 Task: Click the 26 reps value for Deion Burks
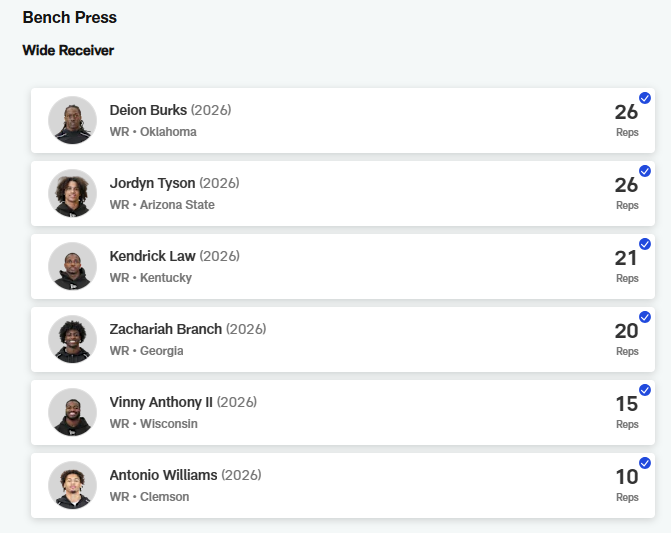626,112
